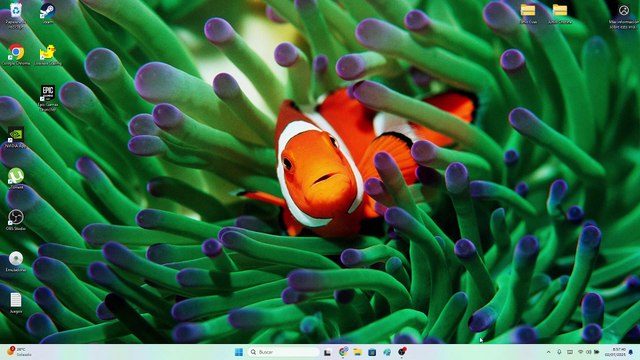Open the Steam desktop shortcut
Image resolution: width=640 pixels, height=360 pixels.
48,13
